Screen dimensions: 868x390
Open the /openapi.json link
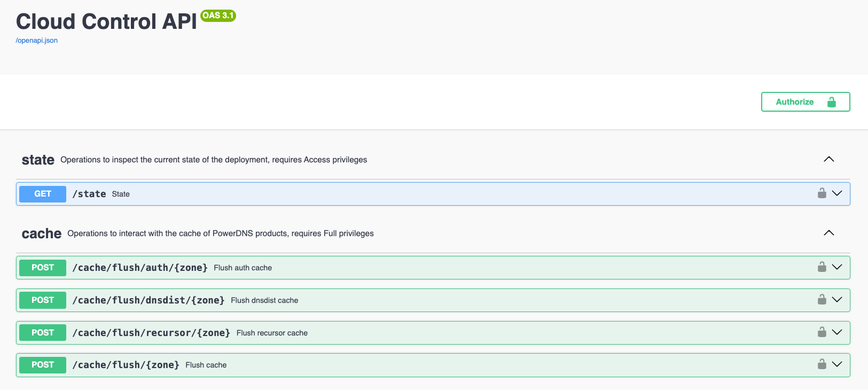(37, 41)
